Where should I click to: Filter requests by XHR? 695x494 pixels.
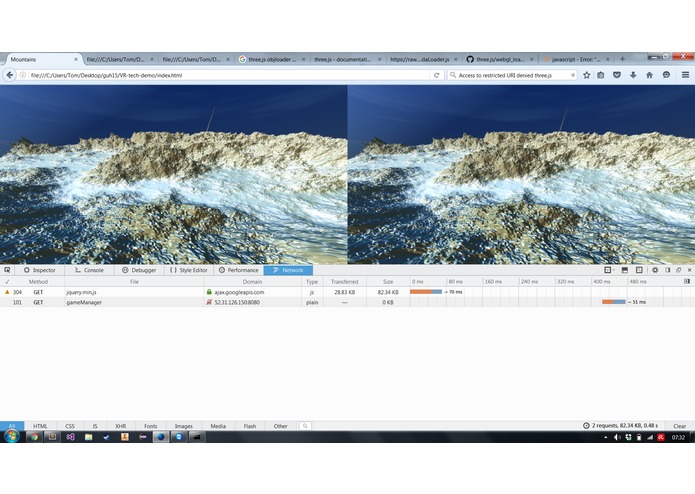(121, 426)
